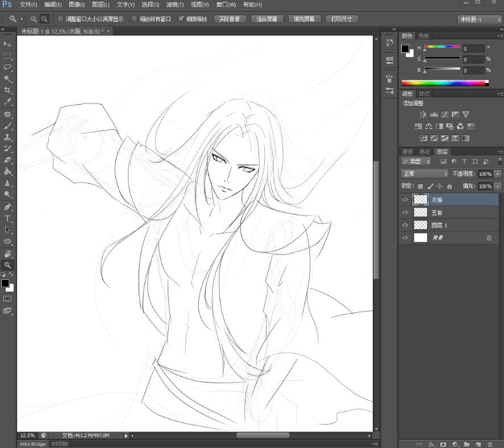Open the 窗口(W) menu
504x448 pixels.
pyautogui.click(x=226, y=5)
